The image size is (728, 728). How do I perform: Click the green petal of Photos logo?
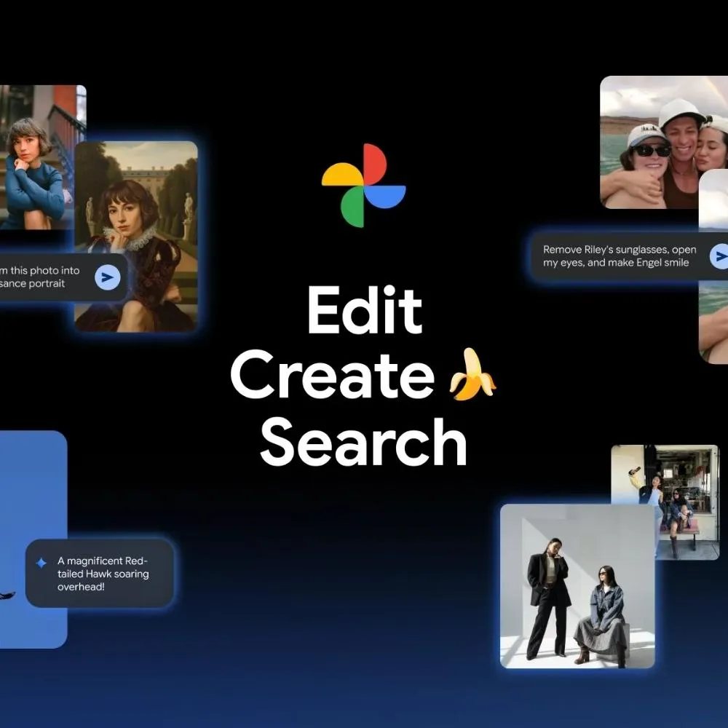point(353,207)
